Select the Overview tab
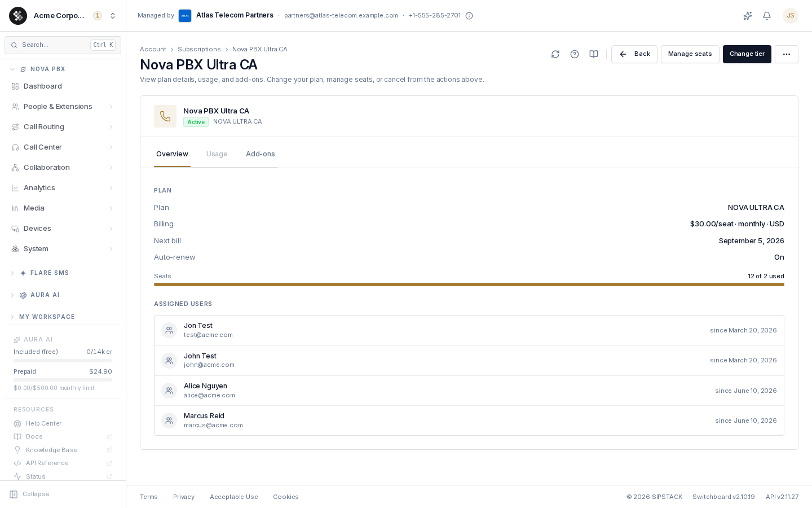 (172, 154)
